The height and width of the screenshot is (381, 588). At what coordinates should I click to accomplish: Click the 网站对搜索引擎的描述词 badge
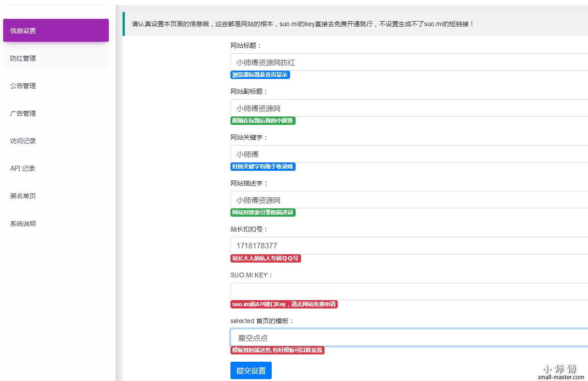(263, 213)
